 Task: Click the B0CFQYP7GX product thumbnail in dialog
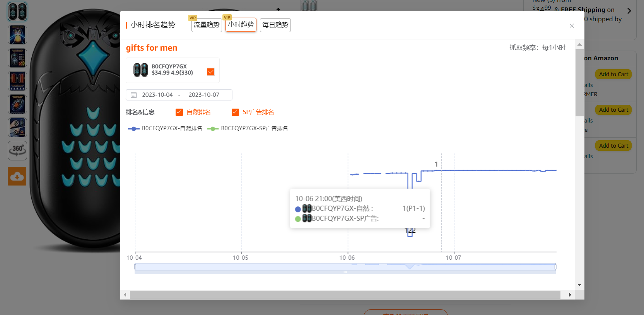click(141, 70)
